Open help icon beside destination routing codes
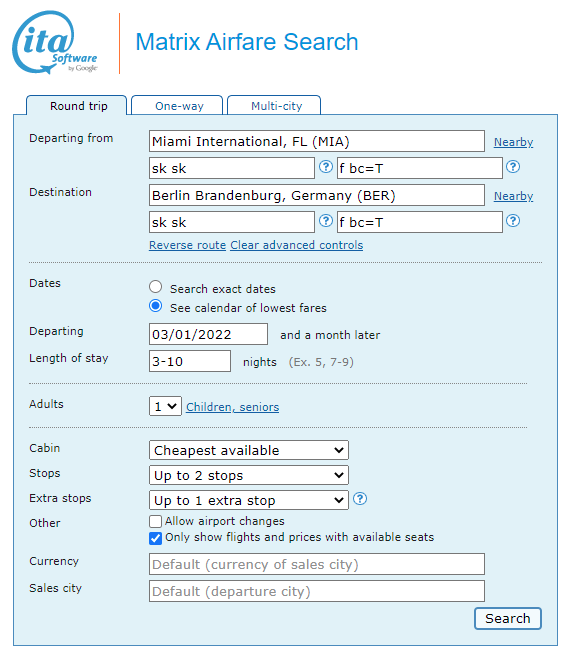 326,221
